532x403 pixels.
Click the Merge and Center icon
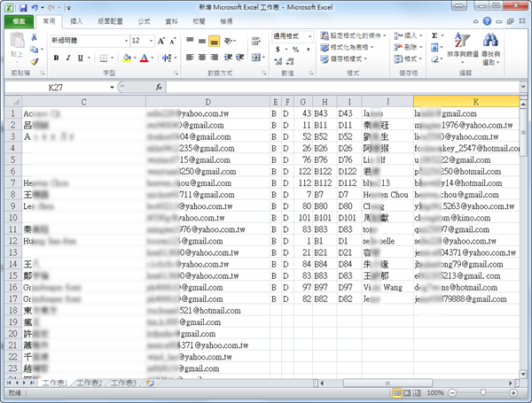coord(256,58)
